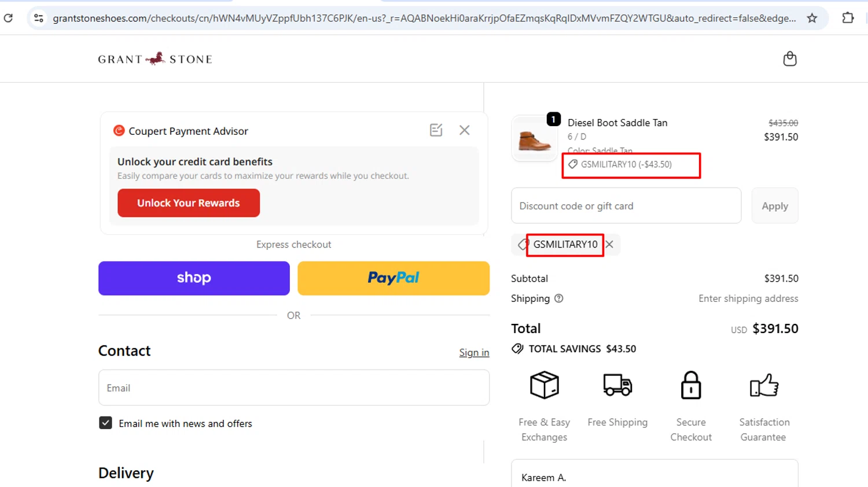Close the Coupert Payment Advisor panel
Image resolution: width=868 pixels, height=487 pixels.
click(465, 130)
